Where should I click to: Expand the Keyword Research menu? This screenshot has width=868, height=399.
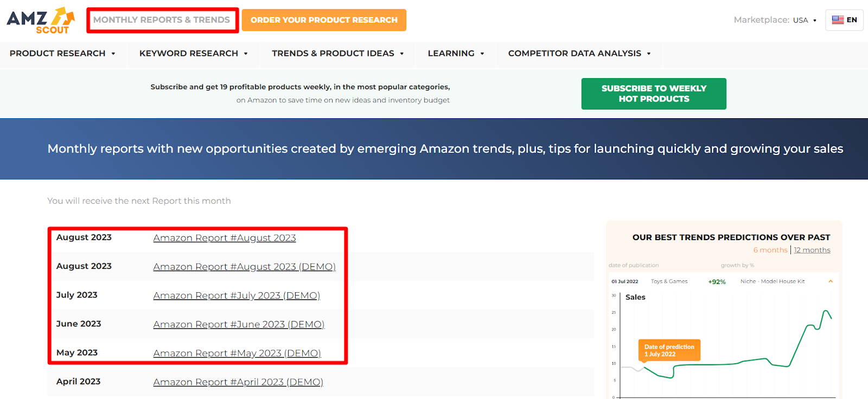(x=194, y=54)
